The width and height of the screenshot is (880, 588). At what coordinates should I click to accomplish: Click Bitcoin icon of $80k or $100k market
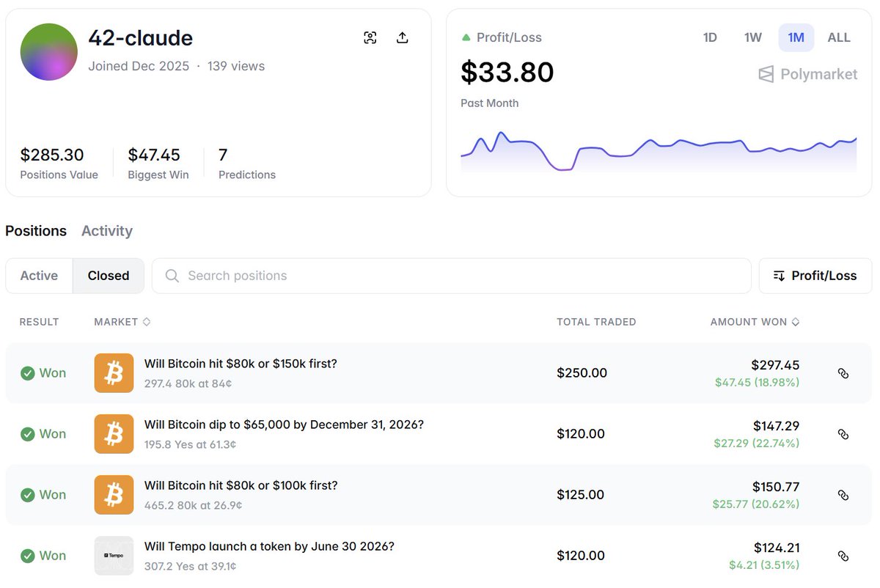point(114,495)
